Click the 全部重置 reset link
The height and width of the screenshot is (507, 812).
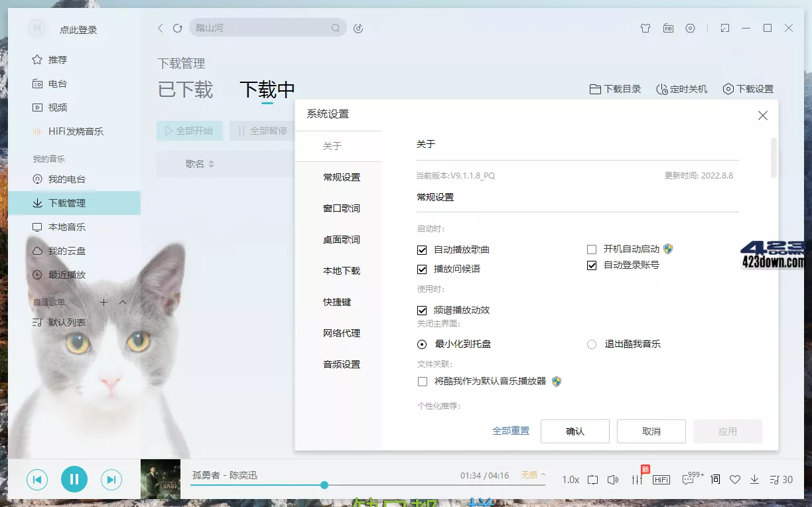pyautogui.click(x=511, y=431)
